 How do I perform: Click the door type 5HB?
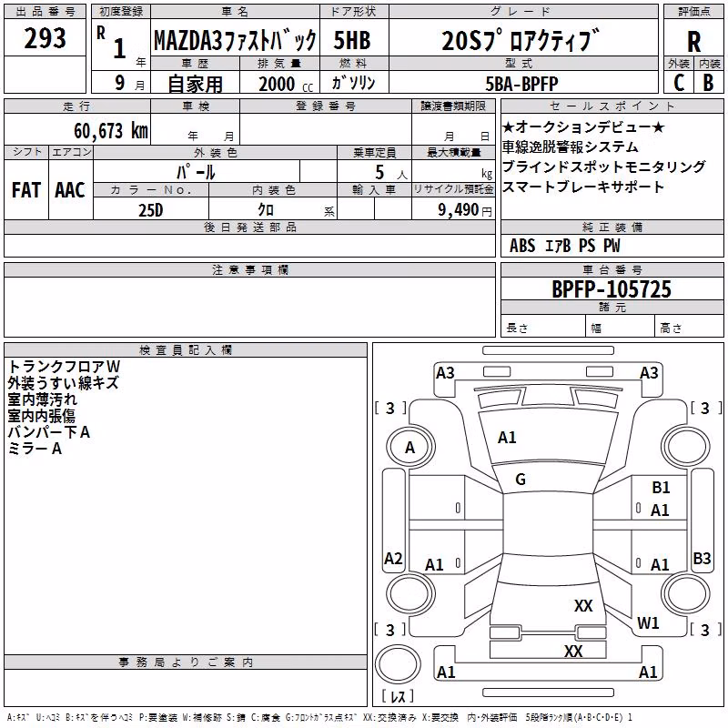pyautogui.click(x=352, y=40)
